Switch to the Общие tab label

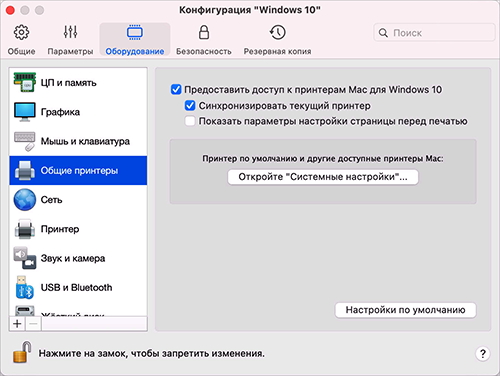(x=21, y=51)
